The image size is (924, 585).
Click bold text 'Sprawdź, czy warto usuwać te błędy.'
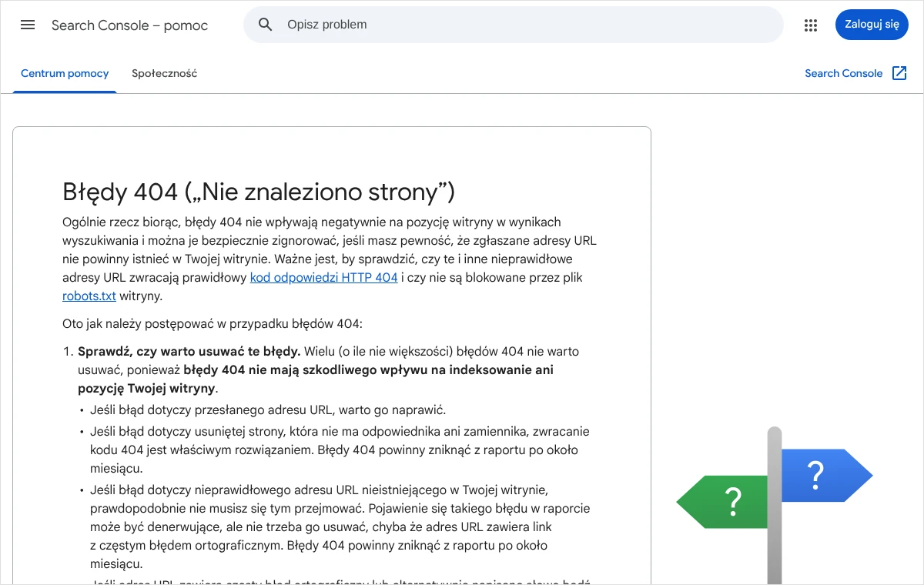coord(189,352)
